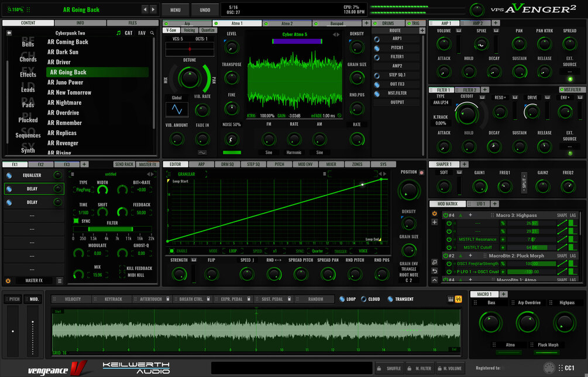
Task: Enable the delay Sync checkbox
Action: 76,221
